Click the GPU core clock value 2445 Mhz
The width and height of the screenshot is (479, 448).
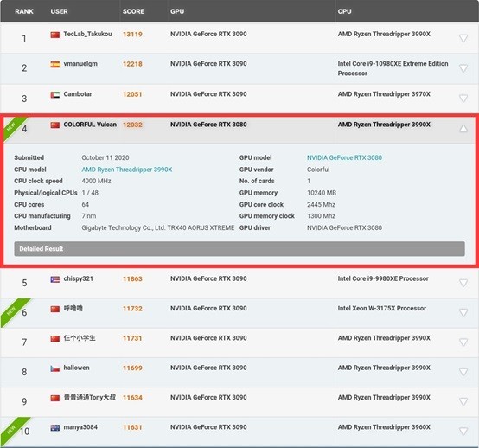(x=321, y=204)
